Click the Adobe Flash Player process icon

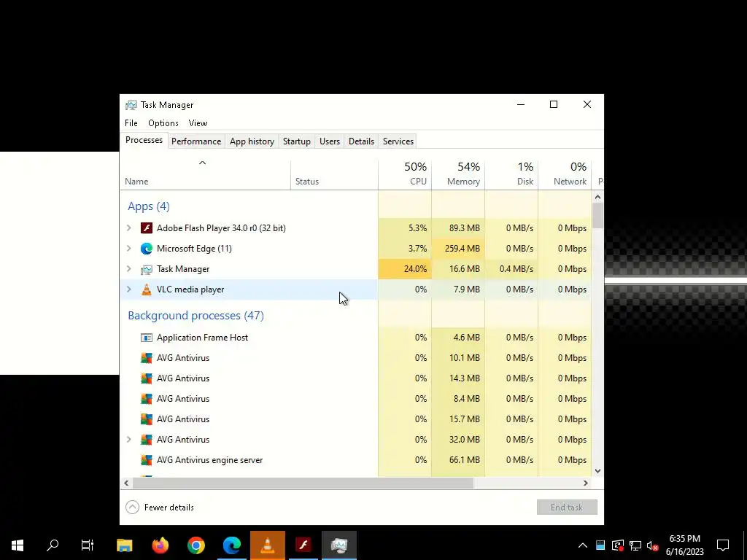click(x=146, y=228)
